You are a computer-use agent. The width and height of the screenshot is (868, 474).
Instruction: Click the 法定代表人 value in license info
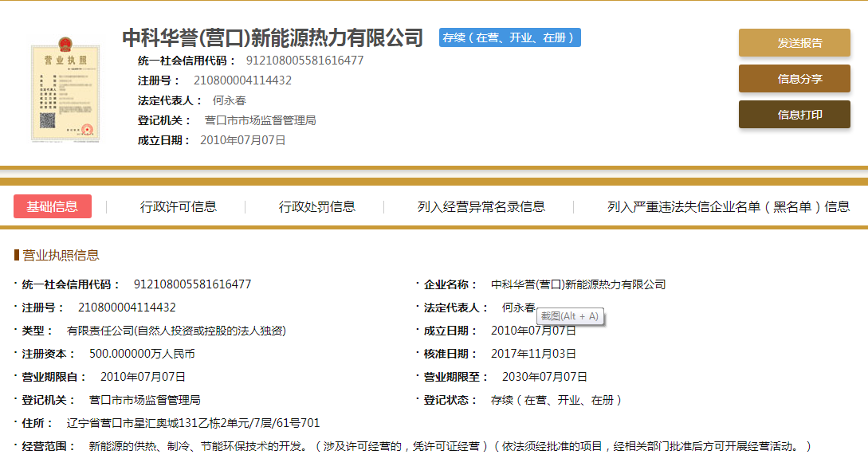(x=518, y=308)
